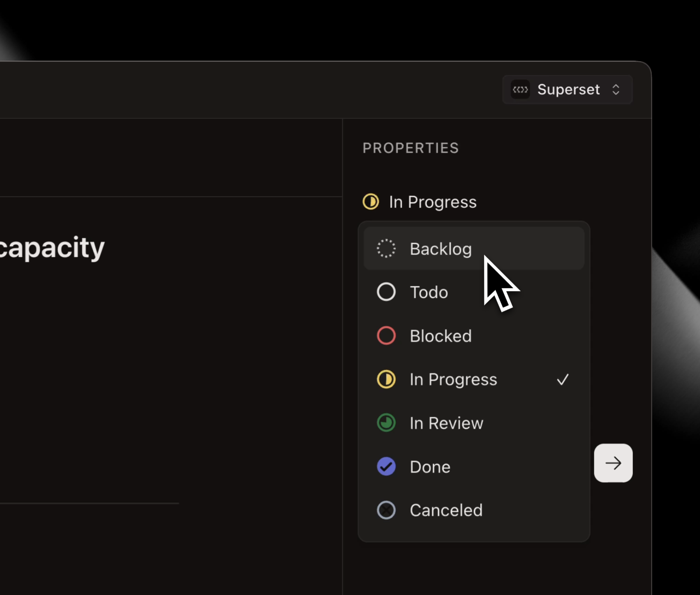
Task: Select the Backlog status dashed-circle icon
Action: pyautogui.click(x=386, y=248)
